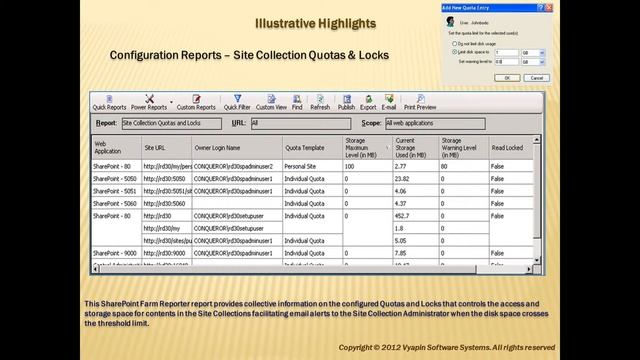
Task: Click the Scope field 'All web applications'
Action: (435, 123)
